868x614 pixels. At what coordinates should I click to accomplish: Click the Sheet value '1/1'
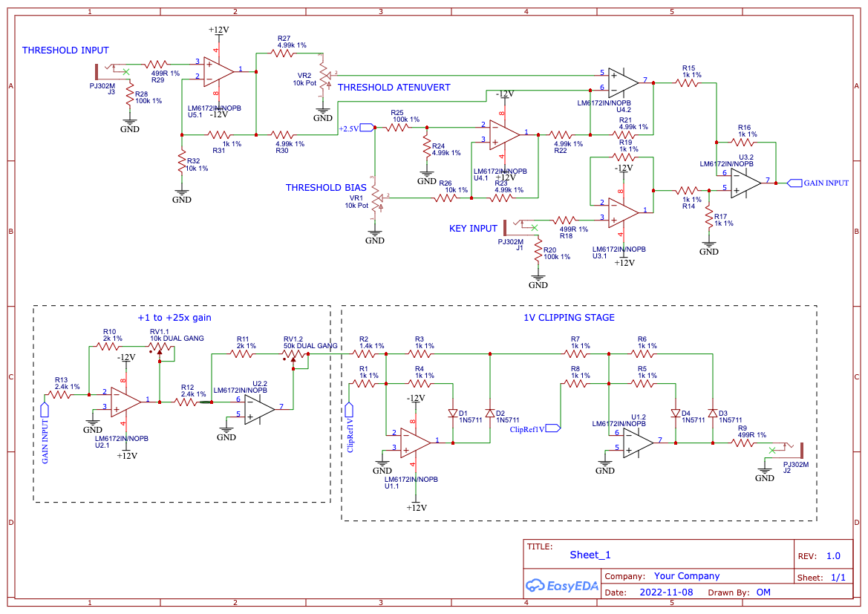click(838, 578)
